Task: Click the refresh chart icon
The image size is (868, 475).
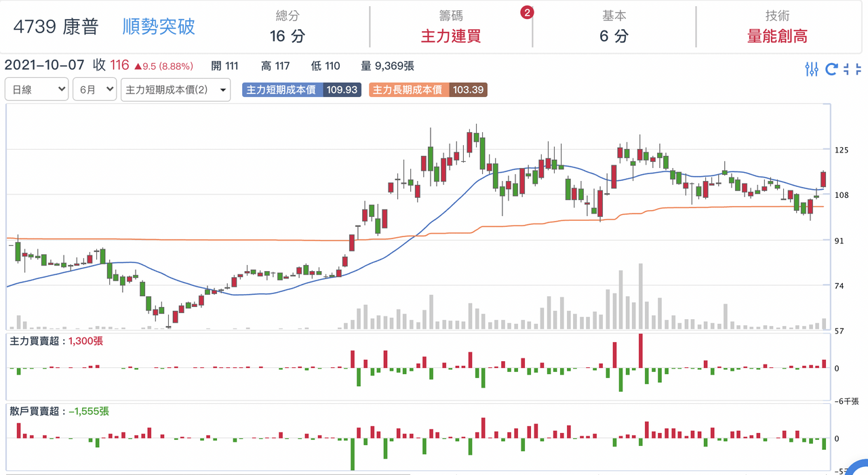Action: [x=832, y=68]
